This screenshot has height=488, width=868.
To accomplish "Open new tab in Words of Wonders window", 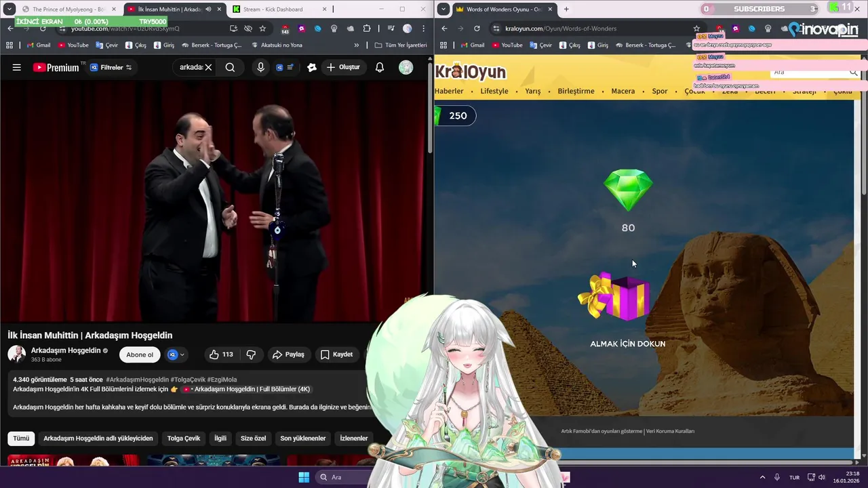I will pos(566,9).
